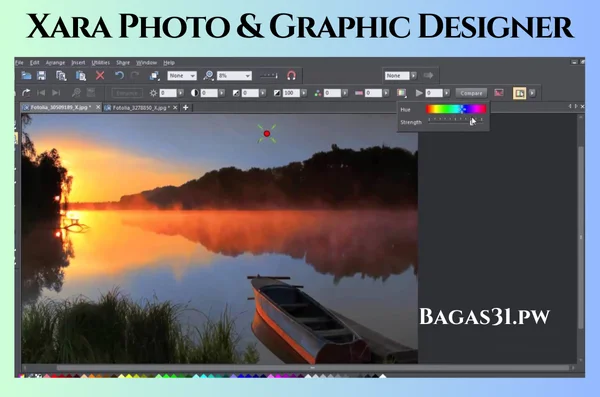The image size is (600, 397).
Task: Click on the rainbow Hue slider
Action: [456, 109]
